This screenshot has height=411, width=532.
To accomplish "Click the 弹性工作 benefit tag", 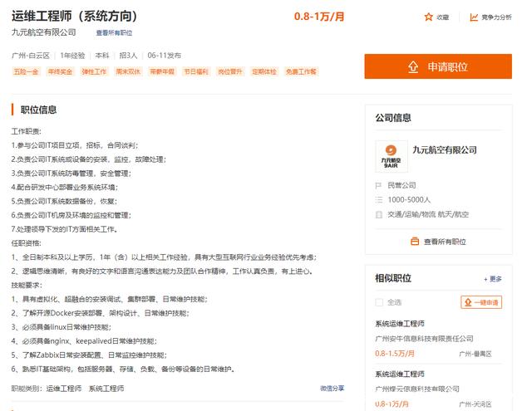I will 94,71.
